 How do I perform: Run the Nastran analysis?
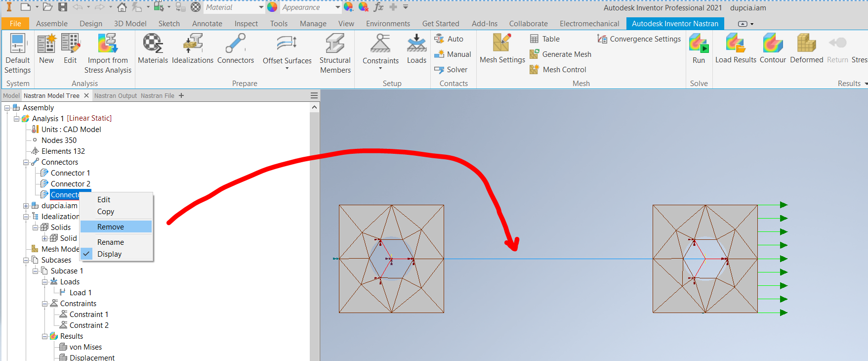pyautogui.click(x=699, y=49)
